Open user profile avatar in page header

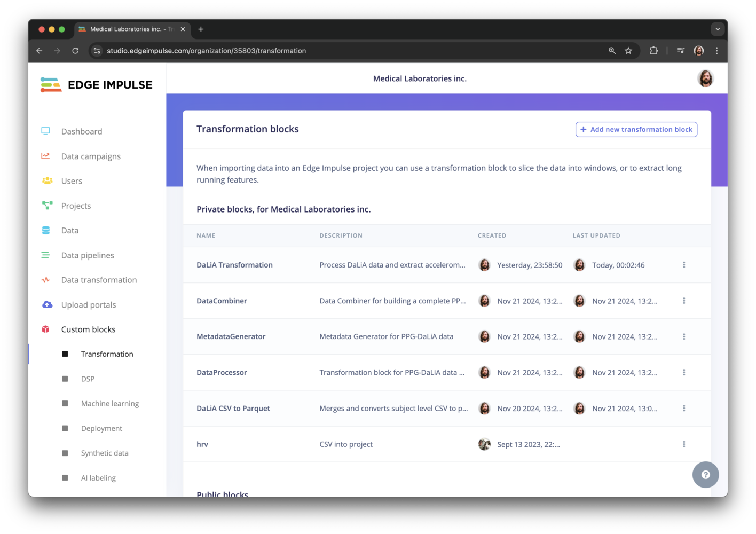click(705, 78)
